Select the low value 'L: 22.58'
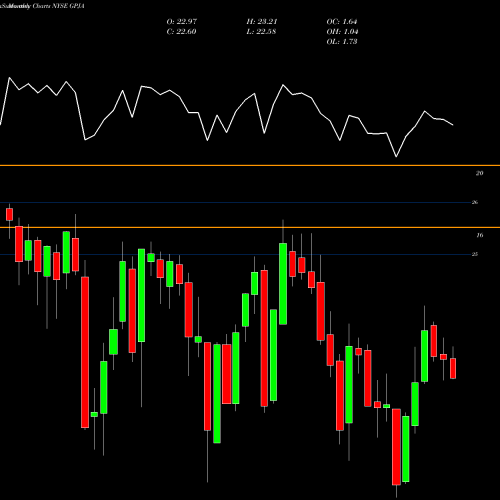 261,32
